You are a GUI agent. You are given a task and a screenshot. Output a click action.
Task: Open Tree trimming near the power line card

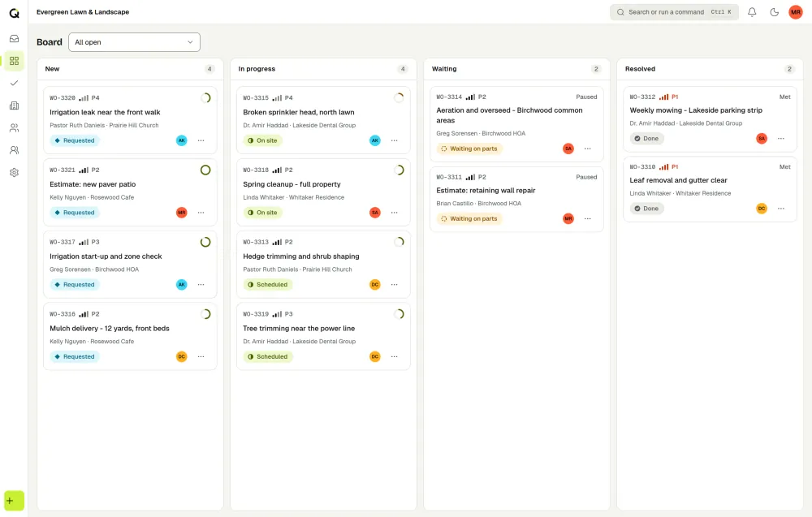(299, 328)
